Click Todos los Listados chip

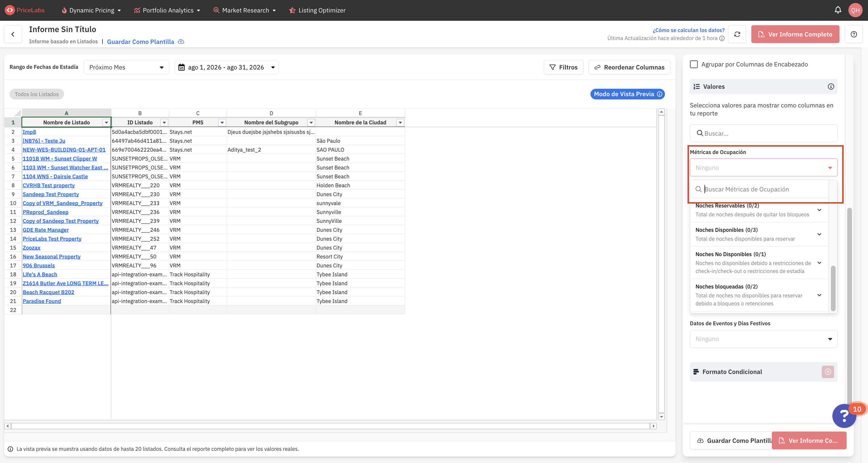pyautogui.click(x=37, y=94)
